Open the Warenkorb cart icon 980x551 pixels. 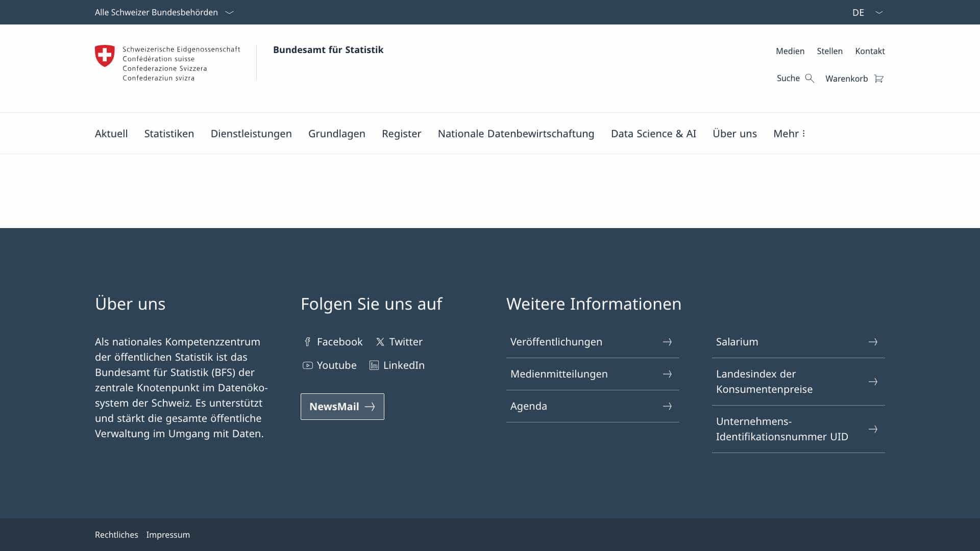(878, 79)
